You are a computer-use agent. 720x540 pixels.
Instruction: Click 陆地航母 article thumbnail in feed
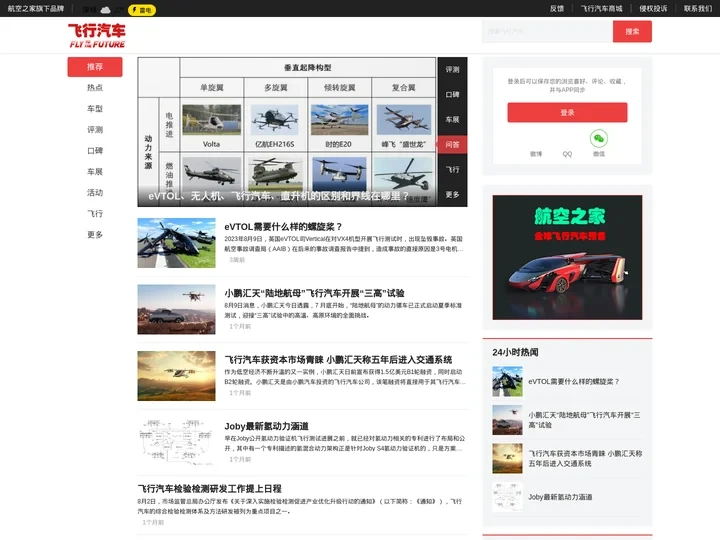(176, 309)
